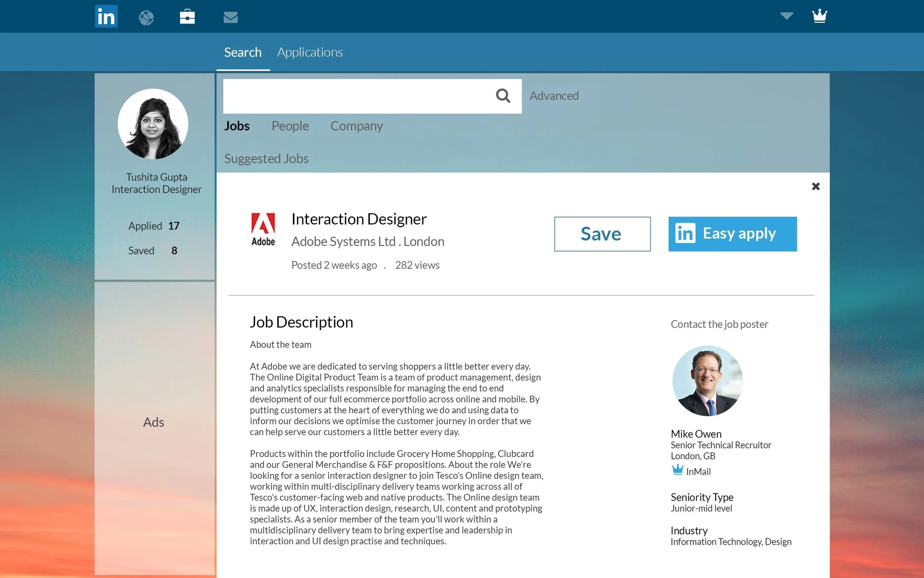Select the Search tab

(242, 53)
